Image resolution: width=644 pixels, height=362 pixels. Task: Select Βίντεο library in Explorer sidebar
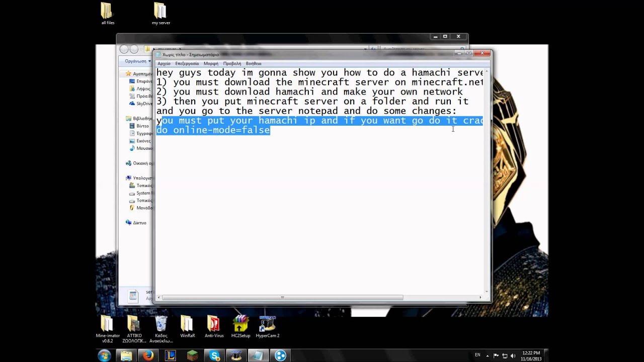coord(139,126)
